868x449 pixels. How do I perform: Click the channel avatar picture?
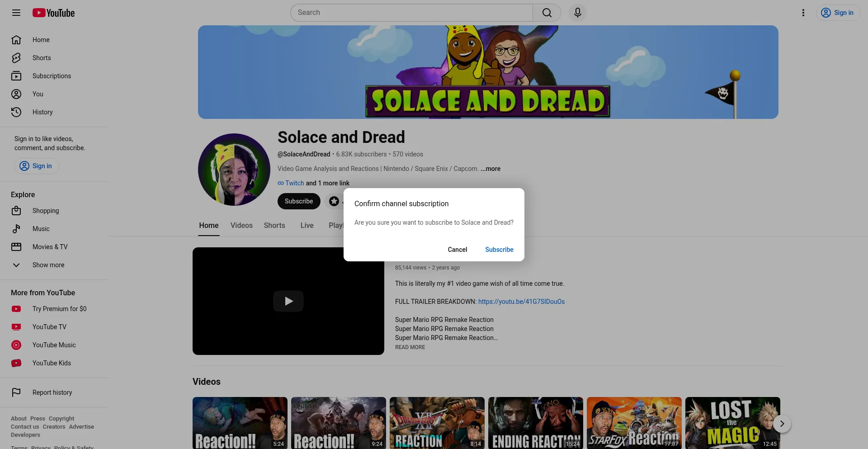234,170
